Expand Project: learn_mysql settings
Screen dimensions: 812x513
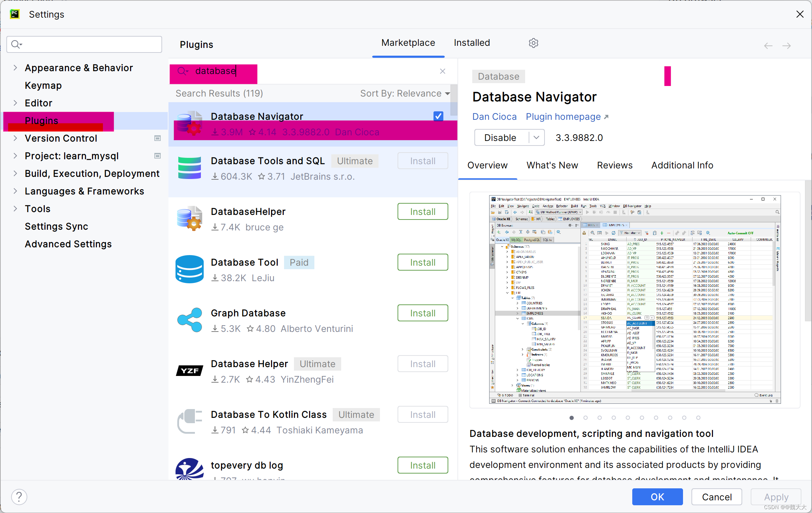15,156
